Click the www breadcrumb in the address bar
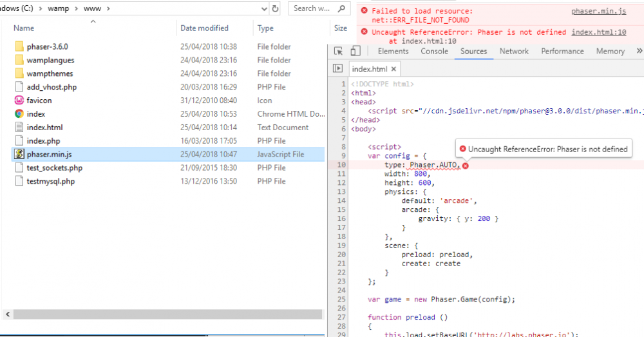 92,8
